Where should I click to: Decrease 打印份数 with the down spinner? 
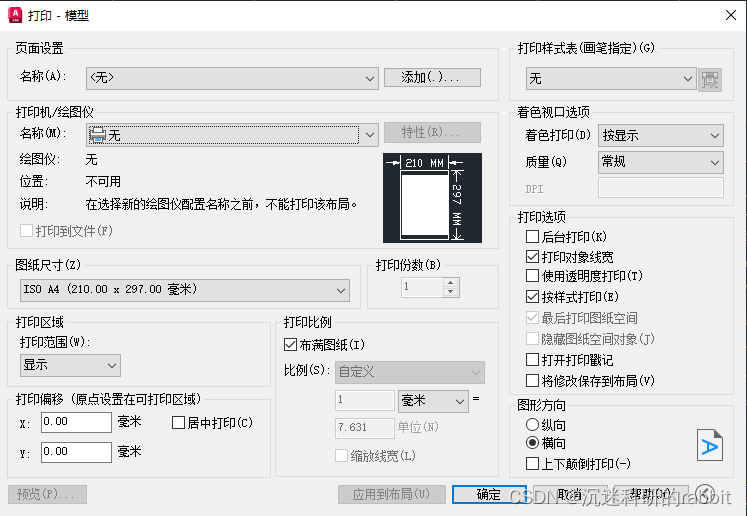(450, 292)
